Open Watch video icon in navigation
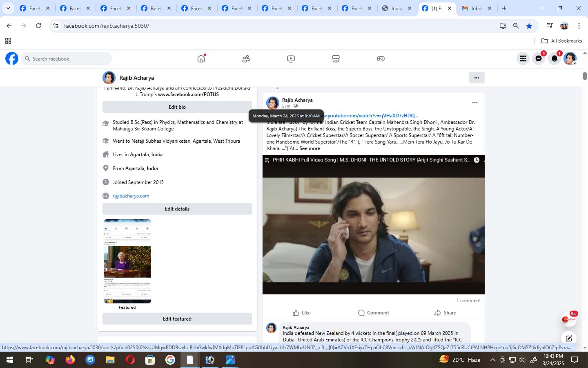This screenshot has width=588, height=368. tap(291, 59)
